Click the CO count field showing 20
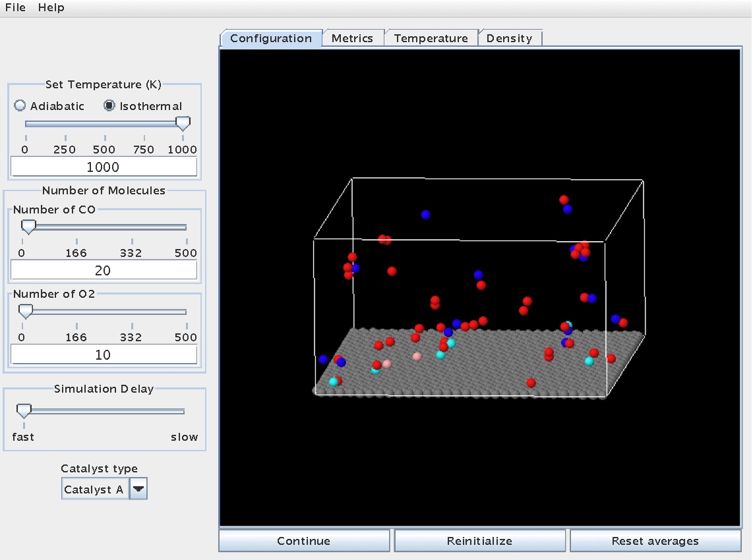Screen dimensions: 753x560 pos(104,270)
